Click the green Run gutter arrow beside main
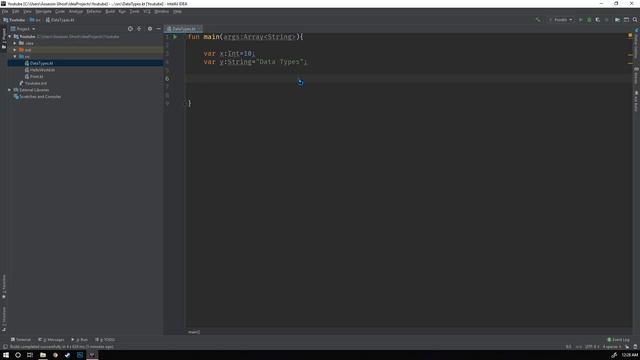The width and height of the screenshot is (640, 360). tap(175, 37)
